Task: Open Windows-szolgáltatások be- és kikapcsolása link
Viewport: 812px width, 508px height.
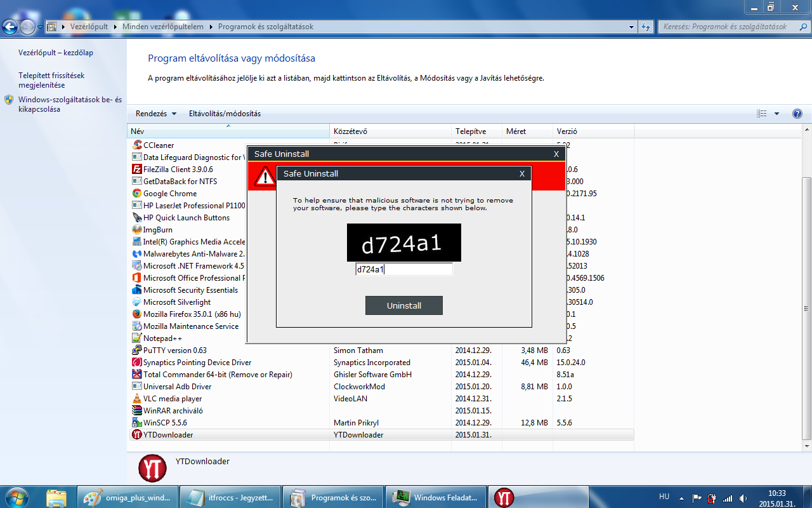Action: coord(70,104)
